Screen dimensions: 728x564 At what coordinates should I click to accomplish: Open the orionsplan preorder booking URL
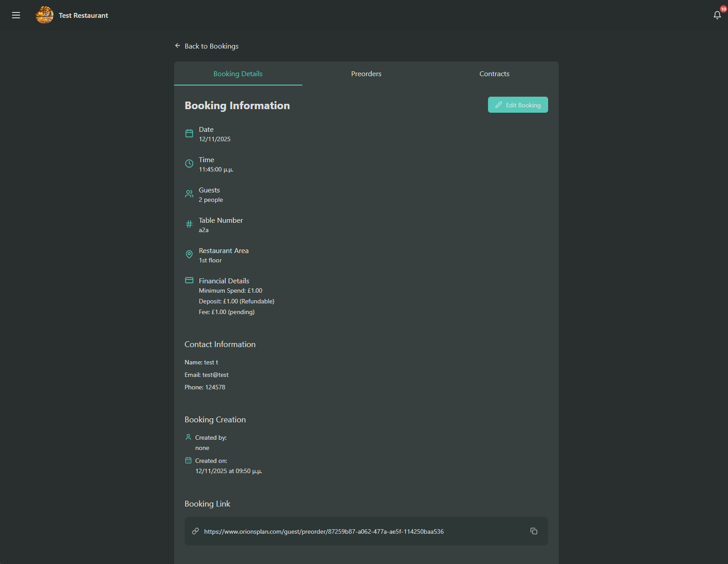pos(324,531)
